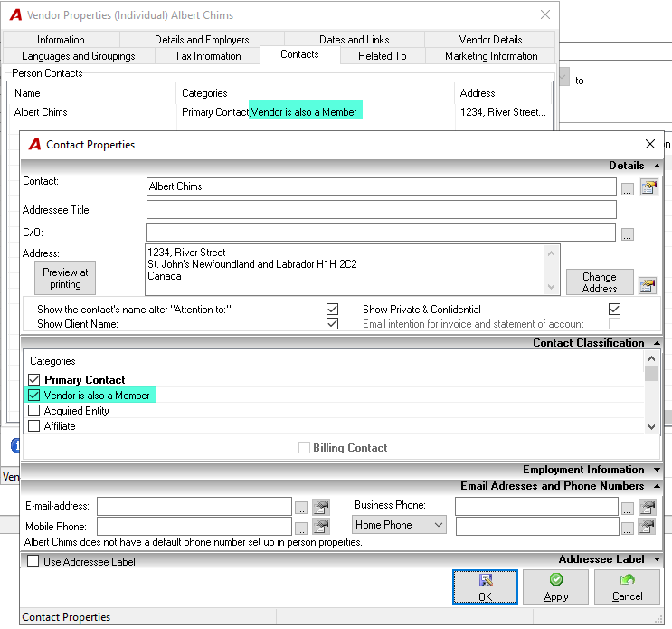Uncheck Vendor is also a Member category
Viewport: 672px width, 629px height.
coord(33,395)
